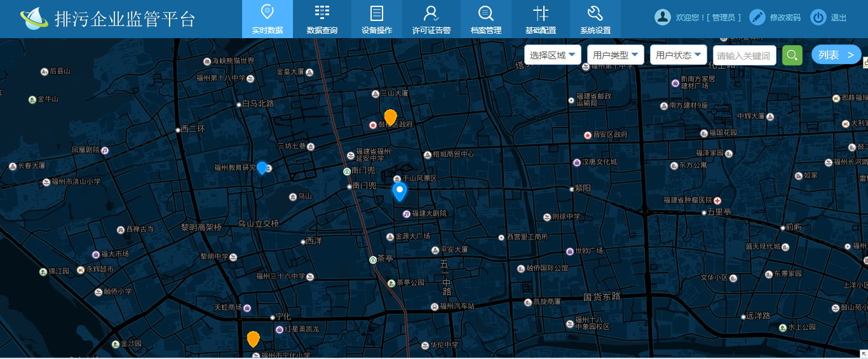
Task: Open the 档案管理 menu
Action: [486, 19]
